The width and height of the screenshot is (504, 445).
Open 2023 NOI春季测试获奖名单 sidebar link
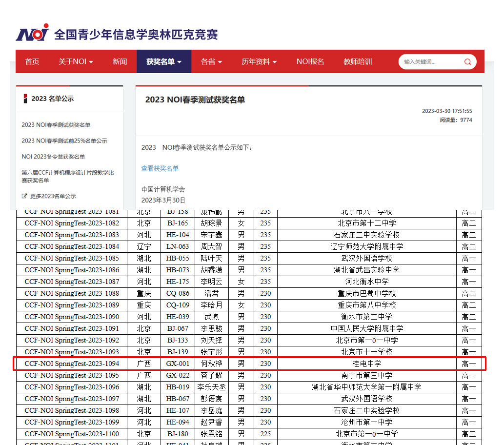point(56,125)
